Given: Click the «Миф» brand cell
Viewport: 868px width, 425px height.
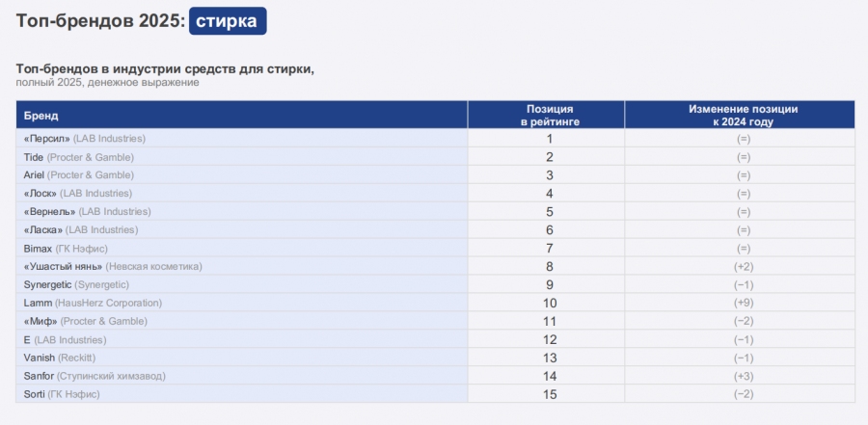Looking at the screenshot, I should tap(84, 321).
